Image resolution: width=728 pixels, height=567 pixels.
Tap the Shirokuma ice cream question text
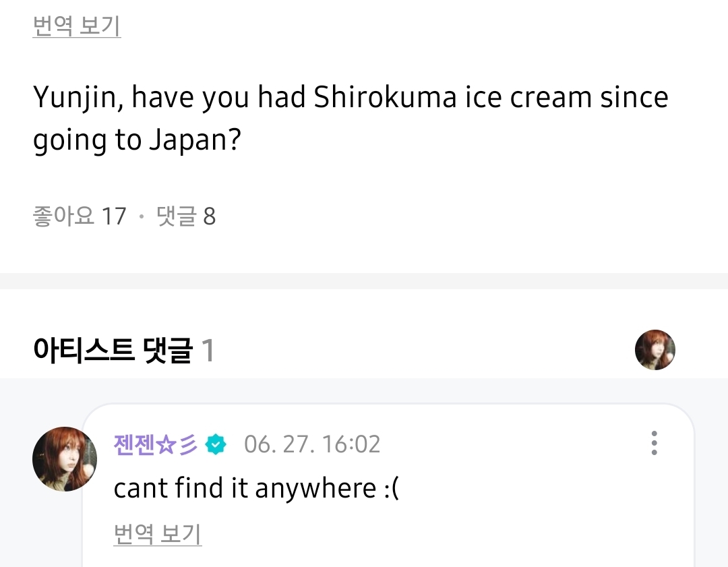(x=351, y=119)
